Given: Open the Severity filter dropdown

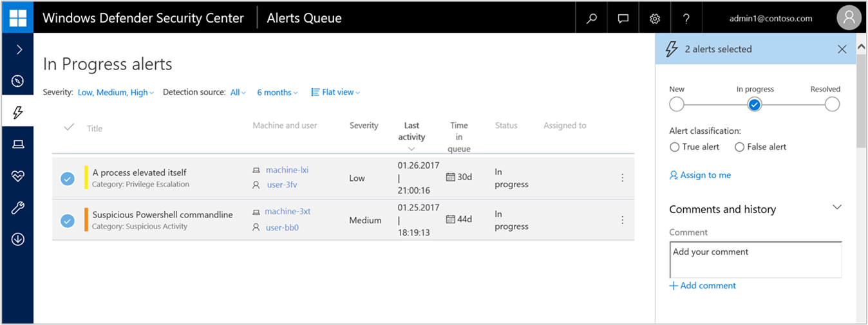Looking at the screenshot, I should pyautogui.click(x=115, y=93).
